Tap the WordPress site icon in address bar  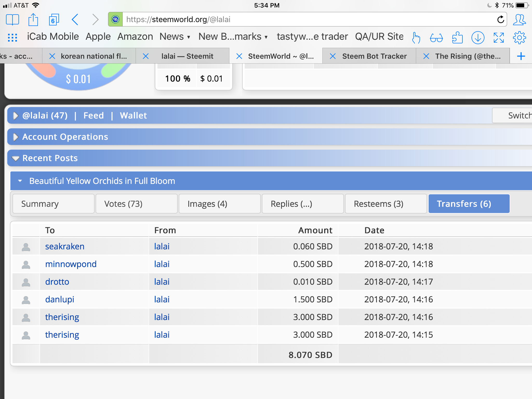[115, 19]
